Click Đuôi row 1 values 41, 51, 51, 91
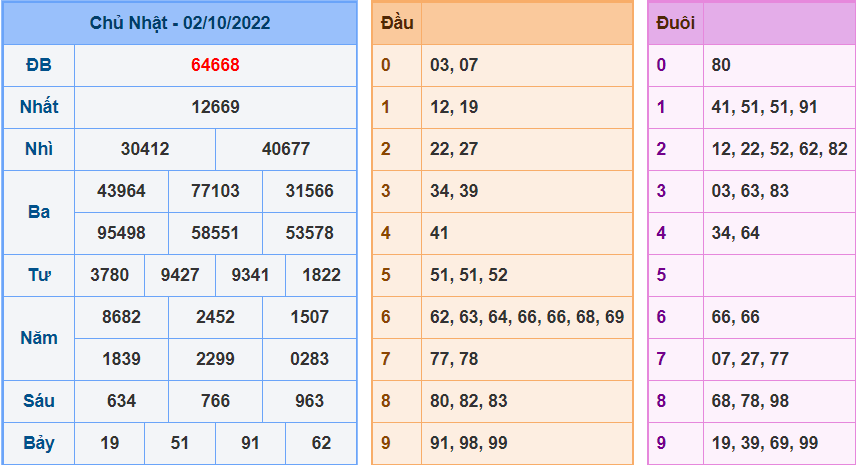 coord(764,107)
